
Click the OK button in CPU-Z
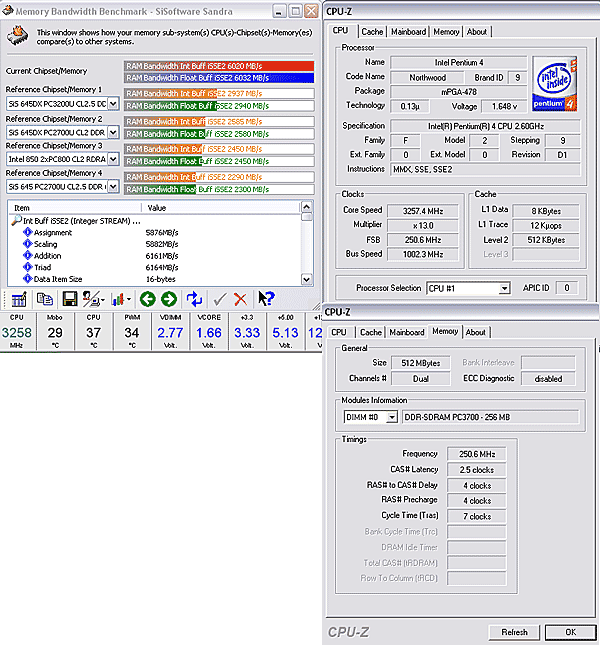[x=570, y=632]
